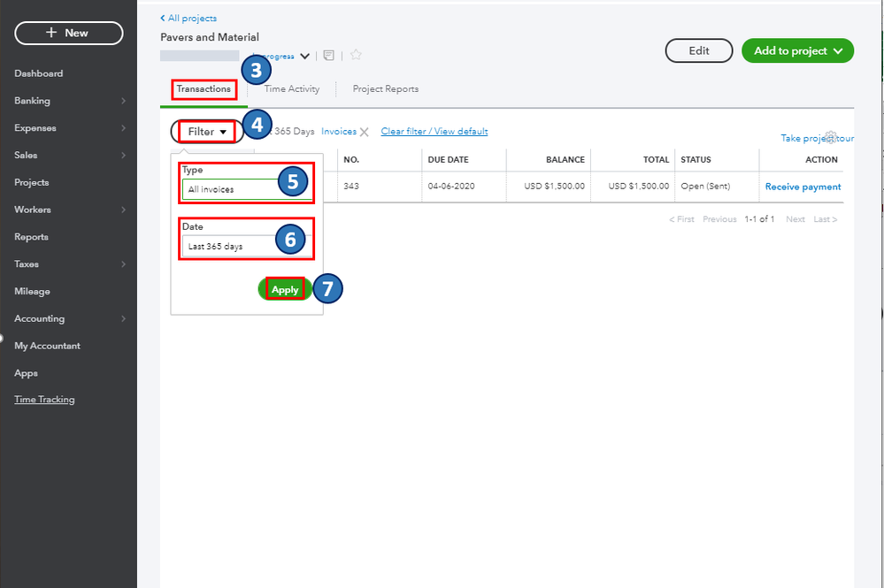Screen dimensions: 884x588
Task: Click Clear filter / View default
Action: pos(434,131)
